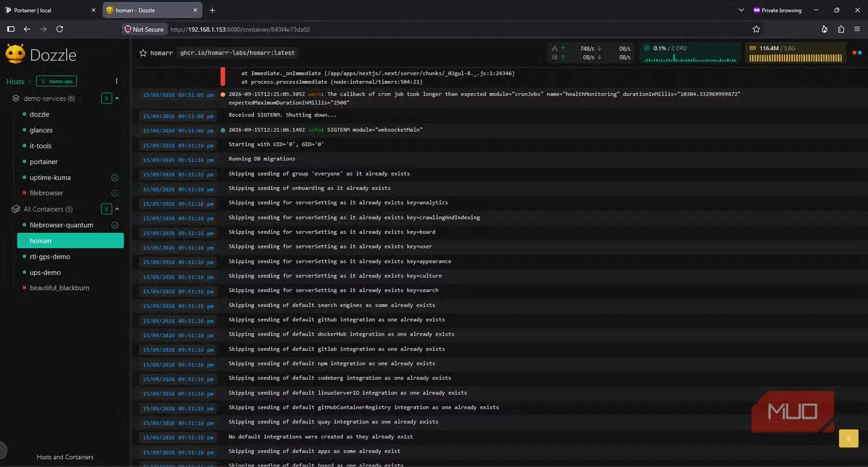Open the stopped filebrowser container

pos(46,193)
